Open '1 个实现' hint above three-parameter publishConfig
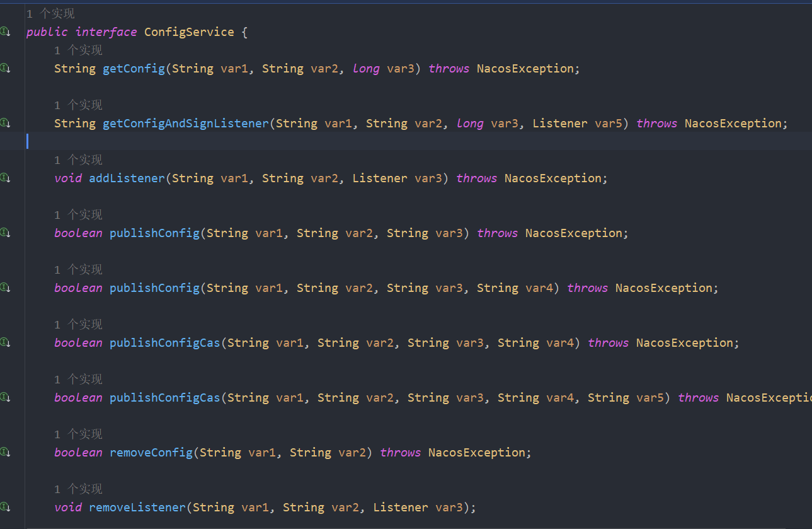The width and height of the screenshot is (812, 529). click(x=78, y=215)
